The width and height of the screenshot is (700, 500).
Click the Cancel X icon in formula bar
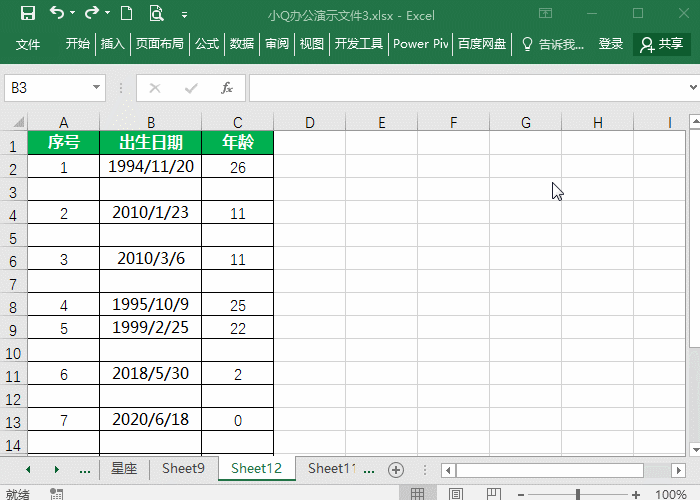point(155,88)
